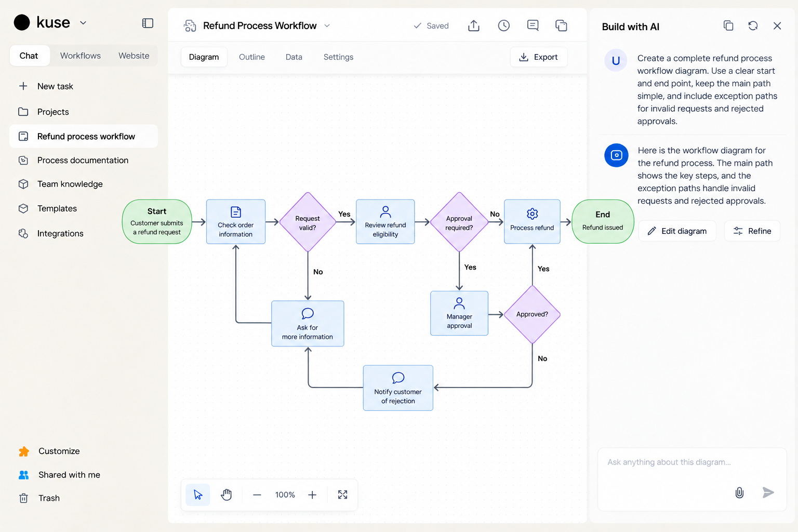The height and width of the screenshot is (532, 798).
Task: Select Refund process workflow in sidebar
Action: 84,136
